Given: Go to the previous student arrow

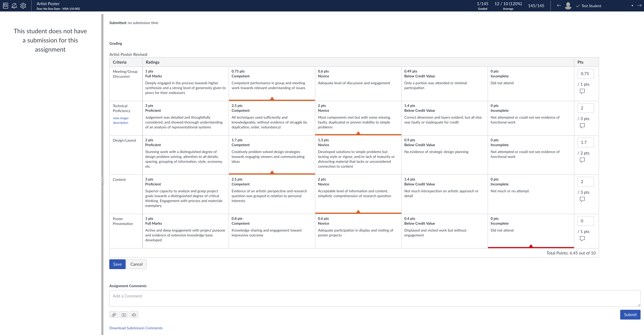Looking at the screenshot, I should 559,5.
